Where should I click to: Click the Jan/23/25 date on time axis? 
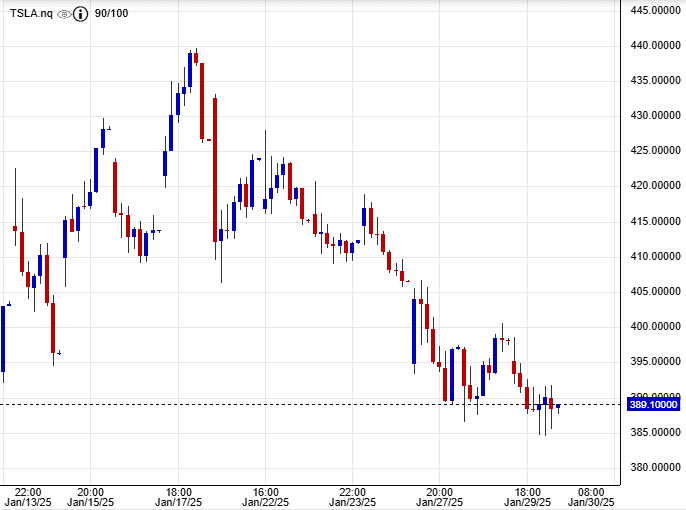tap(353, 502)
